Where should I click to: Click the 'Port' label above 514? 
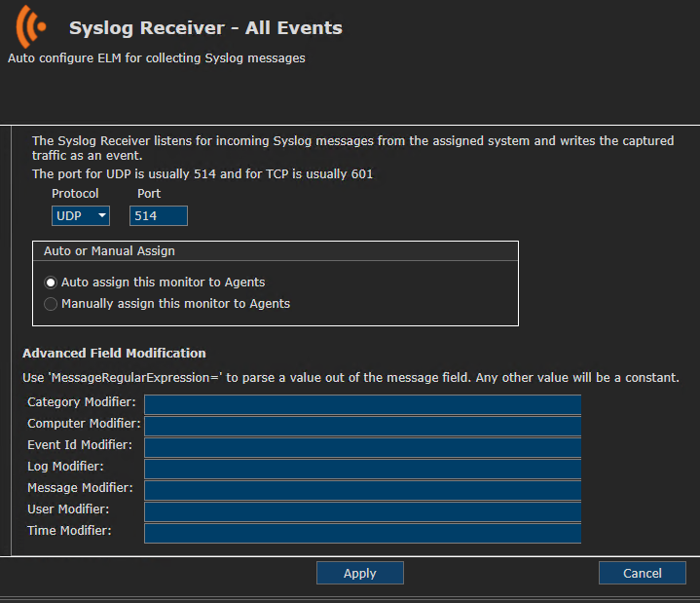click(149, 194)
